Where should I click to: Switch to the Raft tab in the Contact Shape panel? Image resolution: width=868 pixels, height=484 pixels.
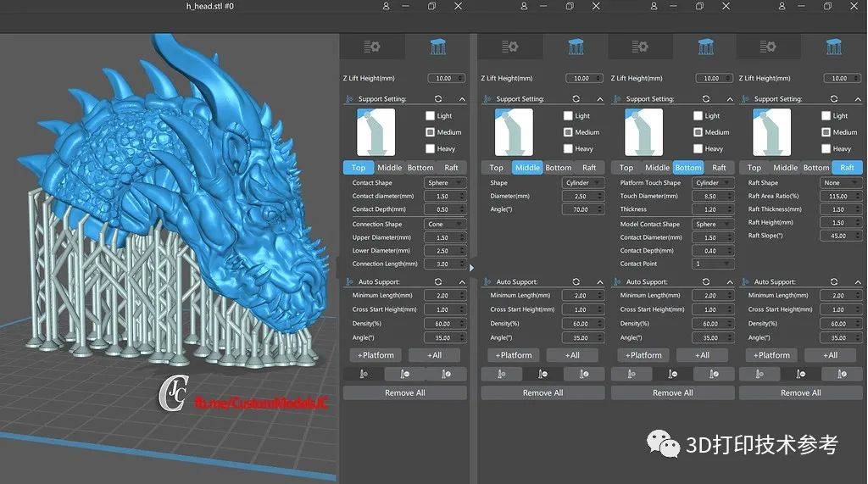[x=451, y=168]
